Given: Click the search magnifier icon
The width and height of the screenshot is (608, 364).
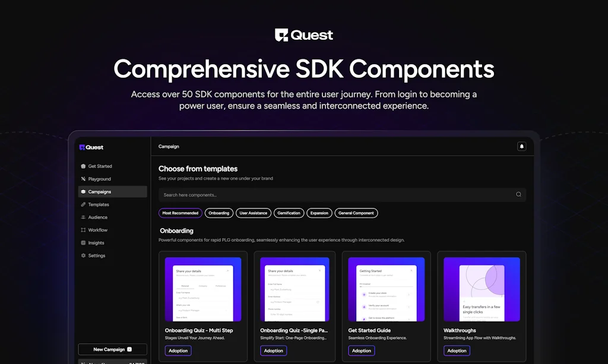Looking at the screenshot, I should click(518, 194).
